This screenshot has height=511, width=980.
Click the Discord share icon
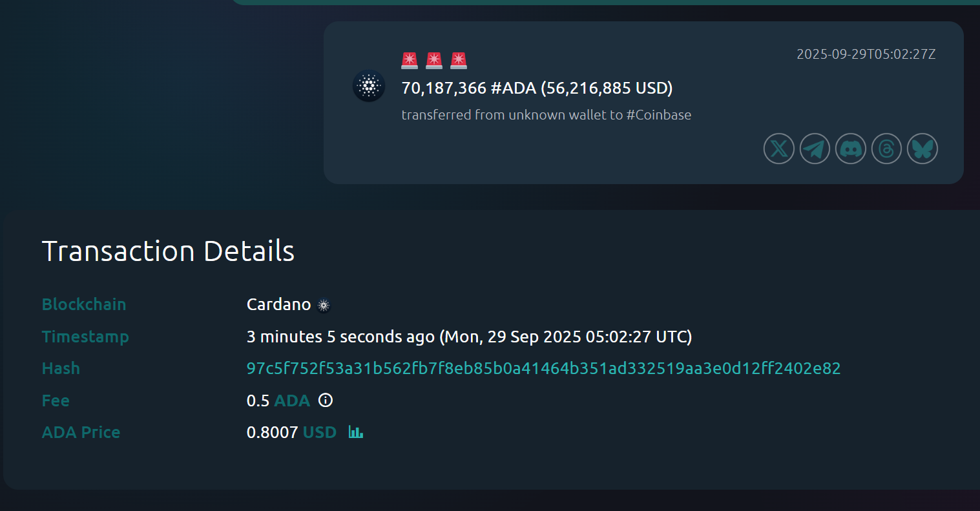click(851, 149)
